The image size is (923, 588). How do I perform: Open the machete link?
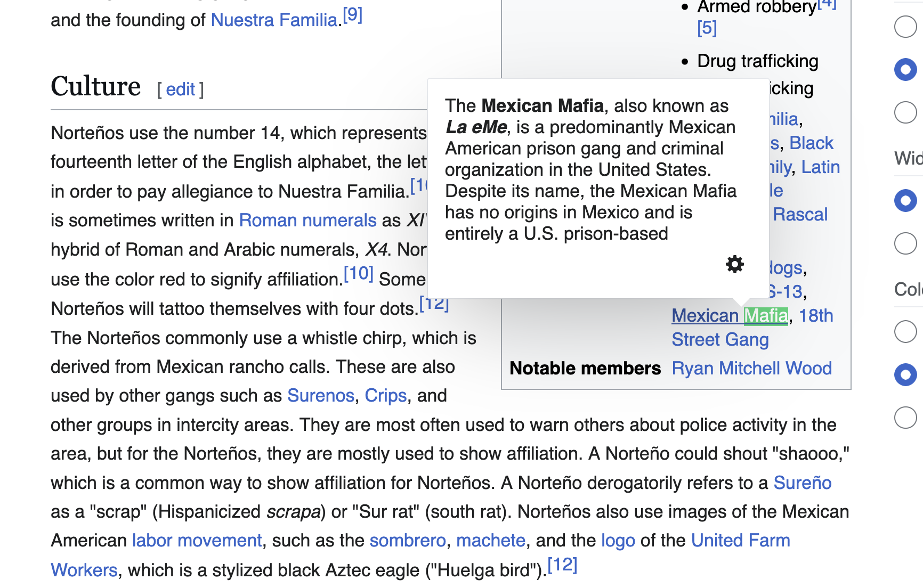click(x=491, y=541)
